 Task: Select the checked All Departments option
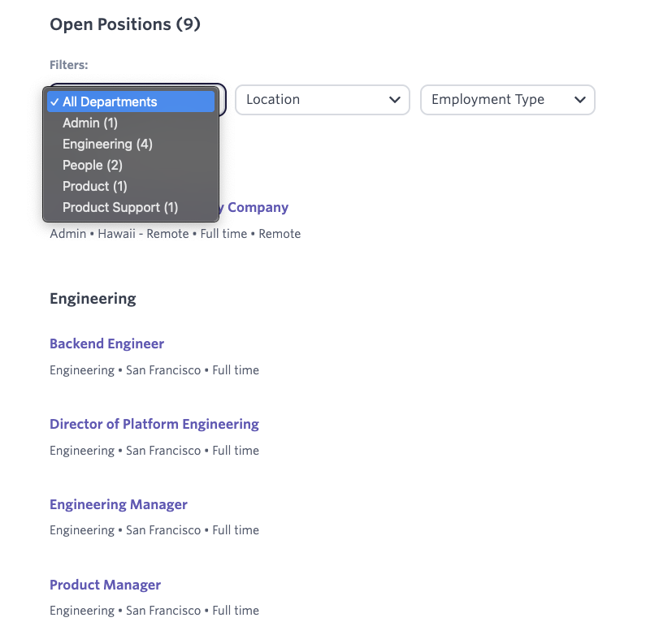coord(110,102)
